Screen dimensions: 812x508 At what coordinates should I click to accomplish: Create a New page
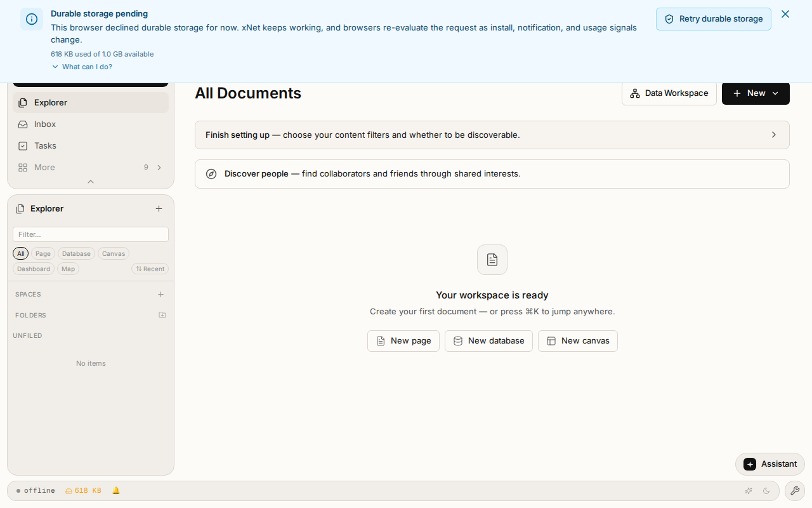click(x=403, y=341)
